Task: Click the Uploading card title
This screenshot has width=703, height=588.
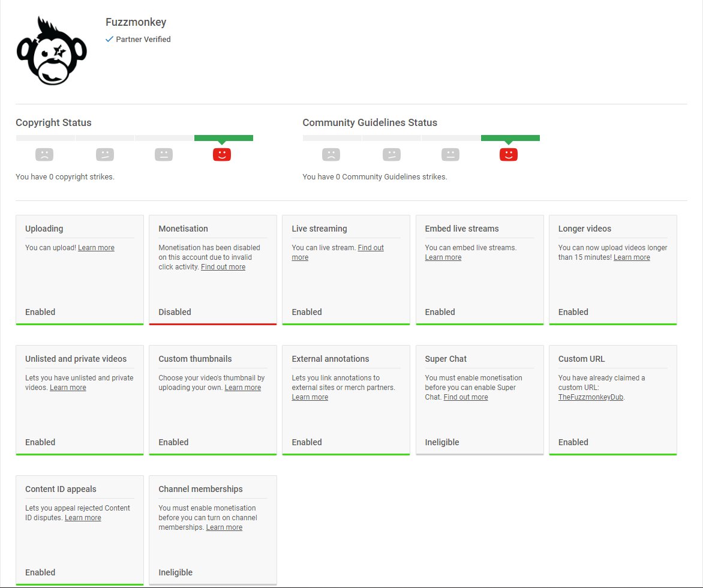Action: (x=44, y=229)
